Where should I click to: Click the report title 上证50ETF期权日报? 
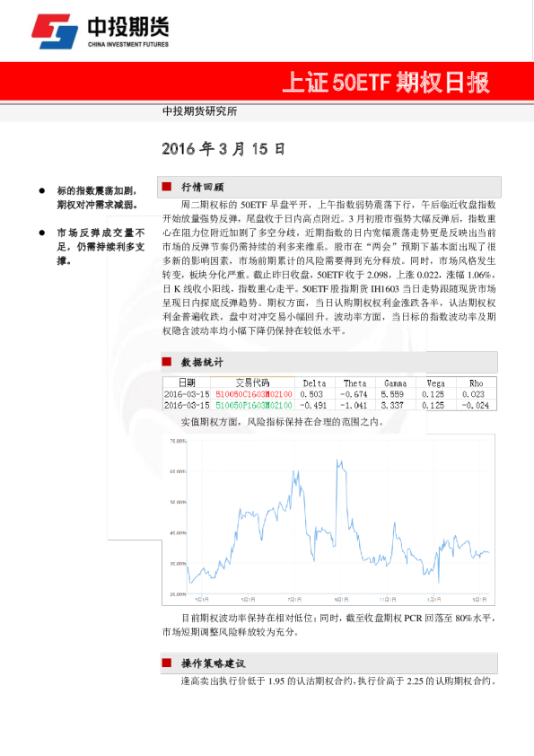386,82
